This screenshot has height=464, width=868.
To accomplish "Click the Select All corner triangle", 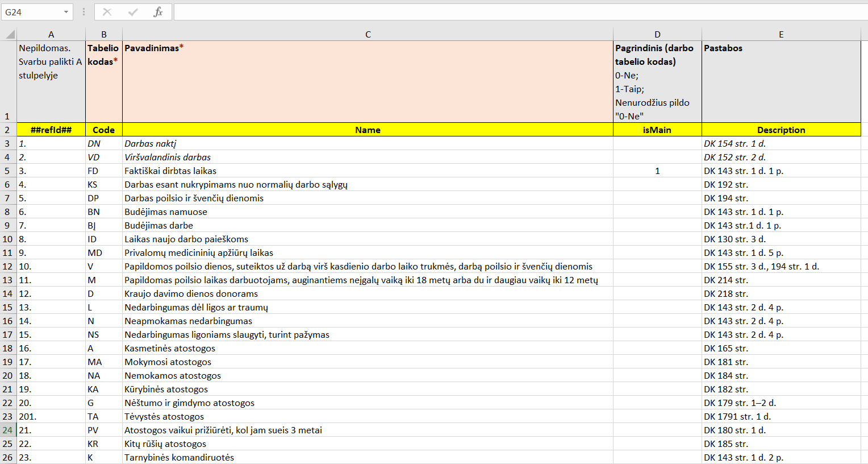I will click(10, 35).
